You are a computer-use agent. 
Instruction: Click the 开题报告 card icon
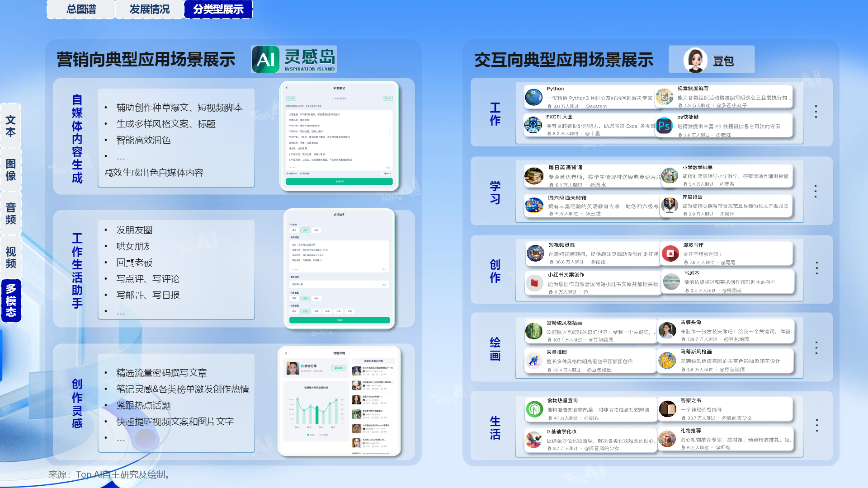point(669,205)
